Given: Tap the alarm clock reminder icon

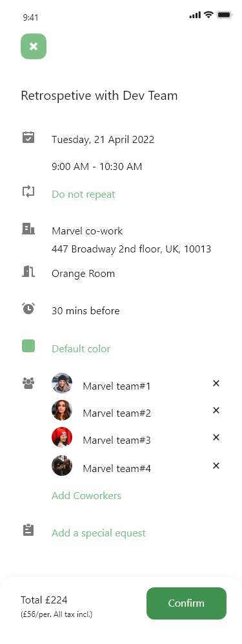Looking at the screenshot, I should 28,308.
